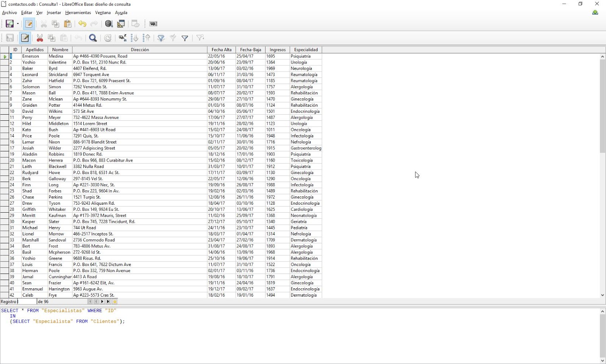This screenshot has width=606, height=364.
Task: Run the query
Action: click(109, 23)
